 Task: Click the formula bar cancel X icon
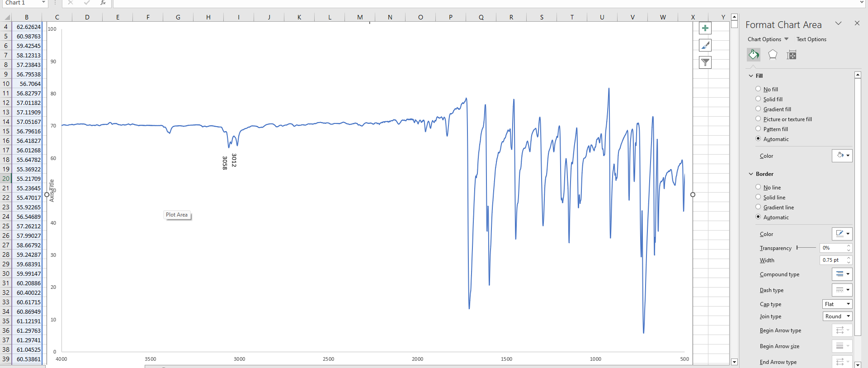pyautogui.click(x=71, y=3)
